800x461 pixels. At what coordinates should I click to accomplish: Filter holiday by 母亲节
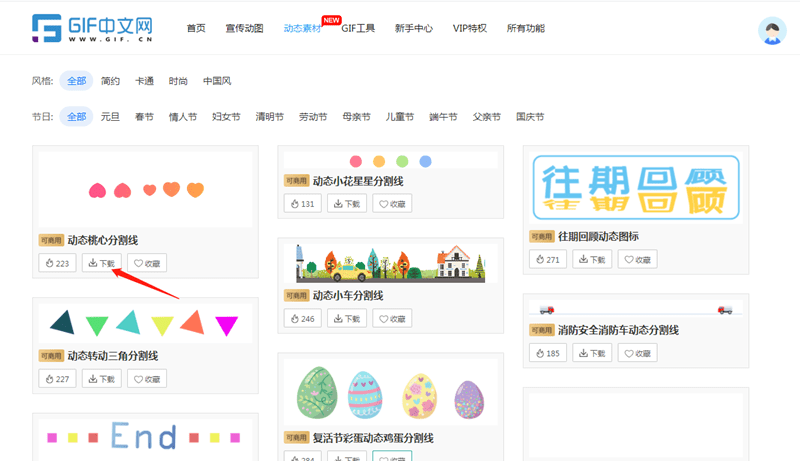[x=356, y=116]
